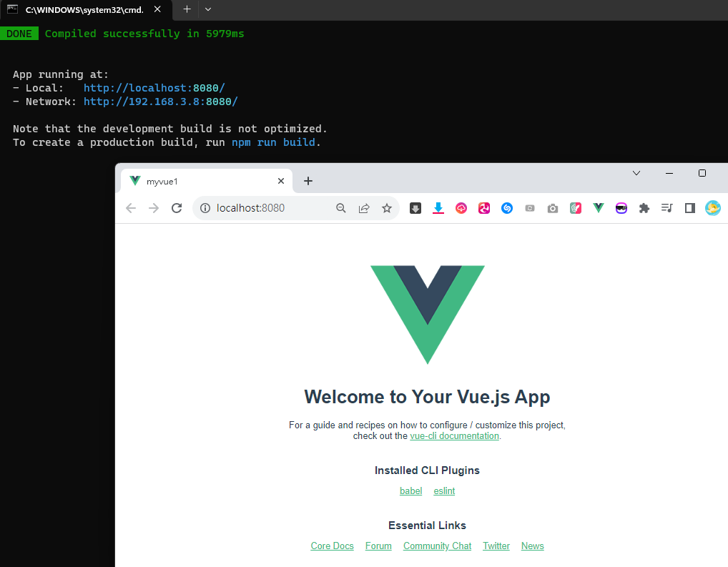Screen dimensions: 728x567
Task: Open the babel plugin link
Action: [x=411, y=490]
